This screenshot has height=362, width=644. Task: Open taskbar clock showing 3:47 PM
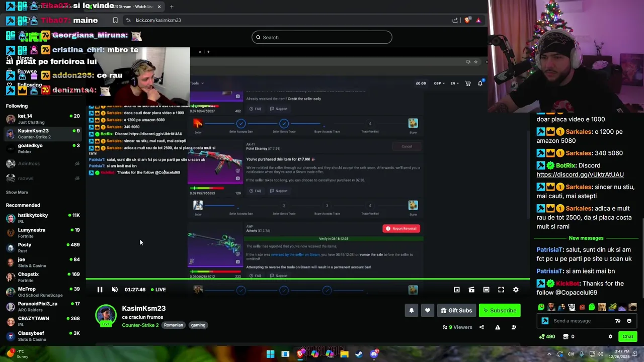[622, 354]
